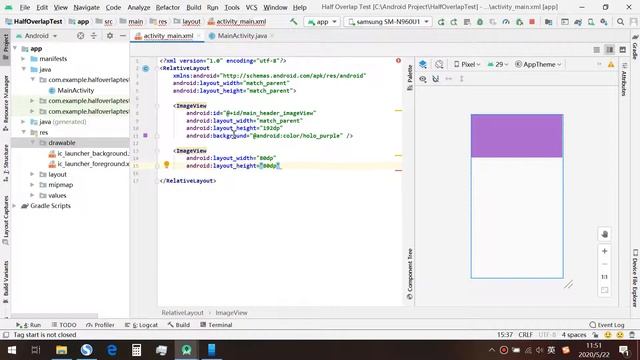Open the Logcat tool window
640x360 pixels.
(x=142, y=325)
